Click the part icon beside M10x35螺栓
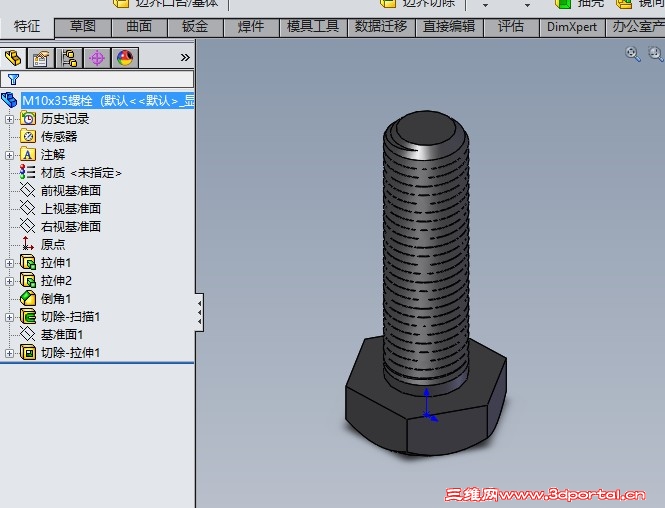 [9, 100]
